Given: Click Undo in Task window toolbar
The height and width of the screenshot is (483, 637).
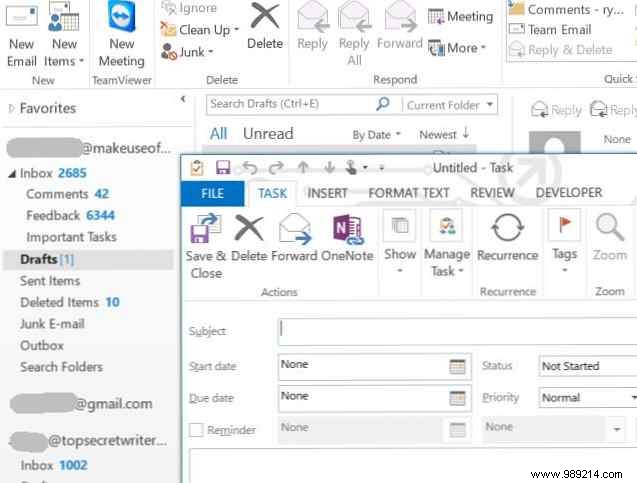Looking at the screenshot, I should pos(249,167).
